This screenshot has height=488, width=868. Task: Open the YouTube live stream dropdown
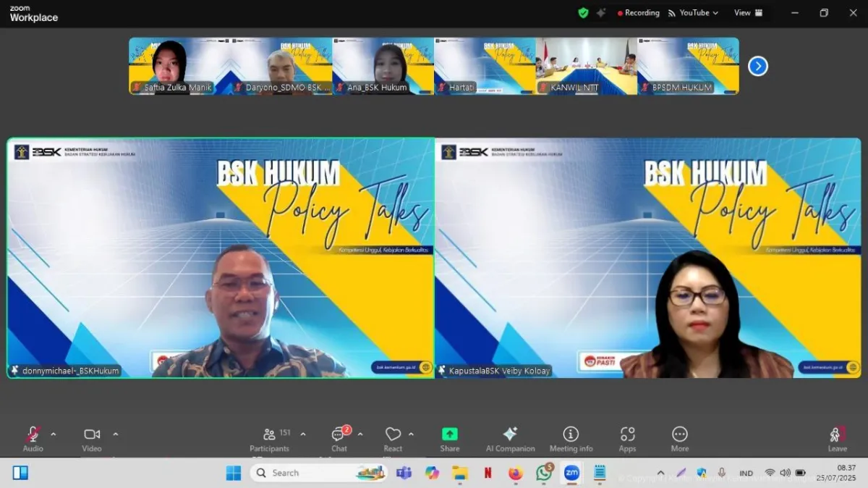click(x=693, y=13)
